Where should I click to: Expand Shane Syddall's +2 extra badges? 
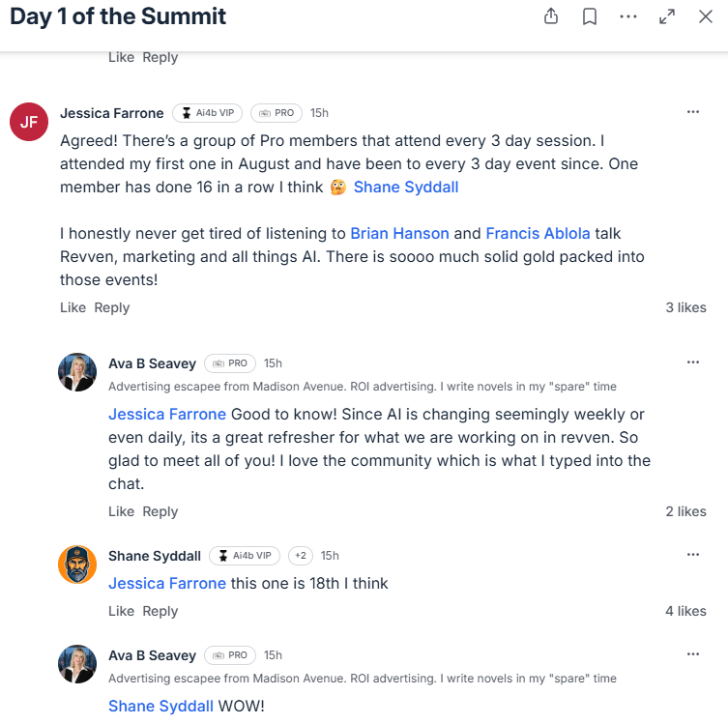[x=300, y=556]
